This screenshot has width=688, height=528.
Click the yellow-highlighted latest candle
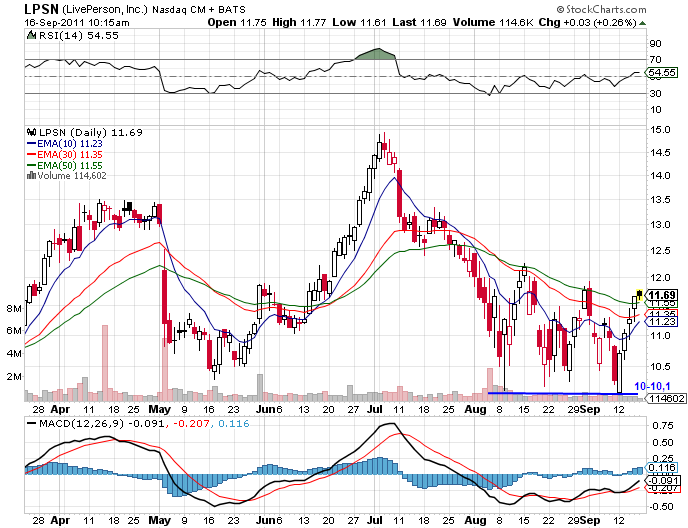coord(639,295)
